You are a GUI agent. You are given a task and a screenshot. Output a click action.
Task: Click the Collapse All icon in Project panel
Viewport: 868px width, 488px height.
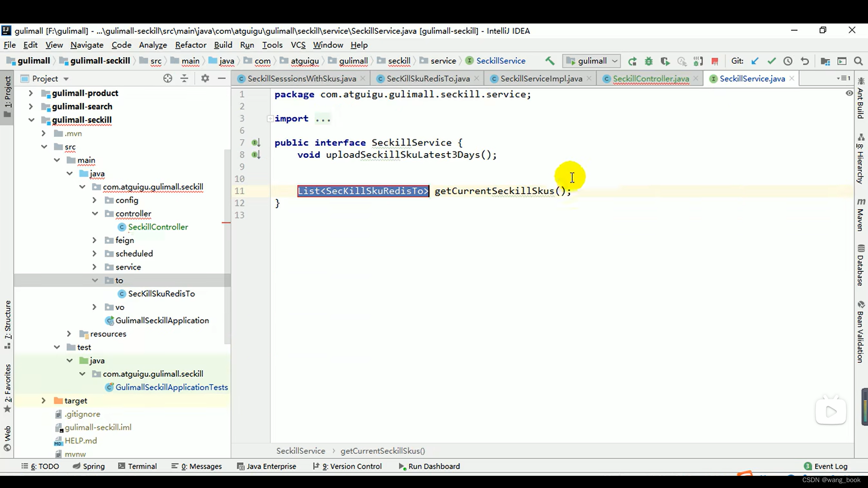pyautogui.click(x=184, y=78)
